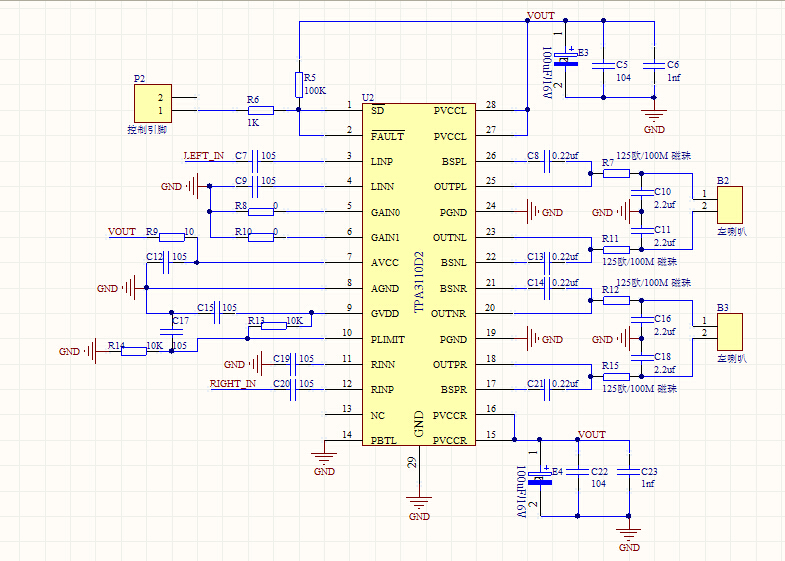Image resolution: width=785 pixels, height=561 pixels.
Task: Select resistor R13 10K symbol
Action: [274, 326]
